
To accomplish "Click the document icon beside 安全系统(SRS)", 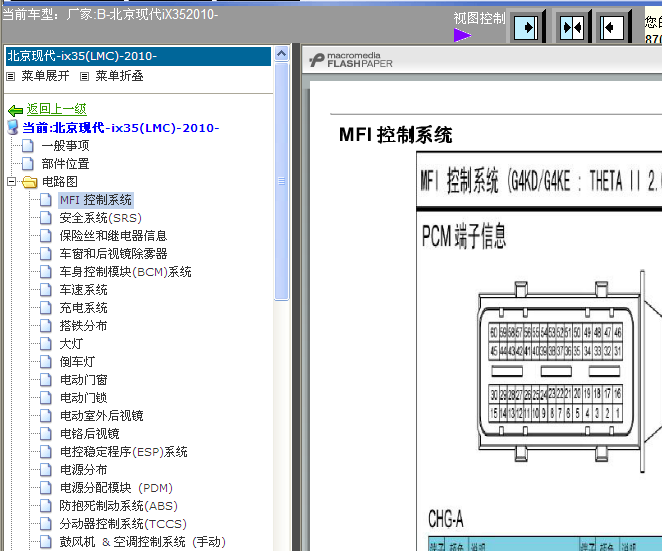I will (x=46, y=218).
